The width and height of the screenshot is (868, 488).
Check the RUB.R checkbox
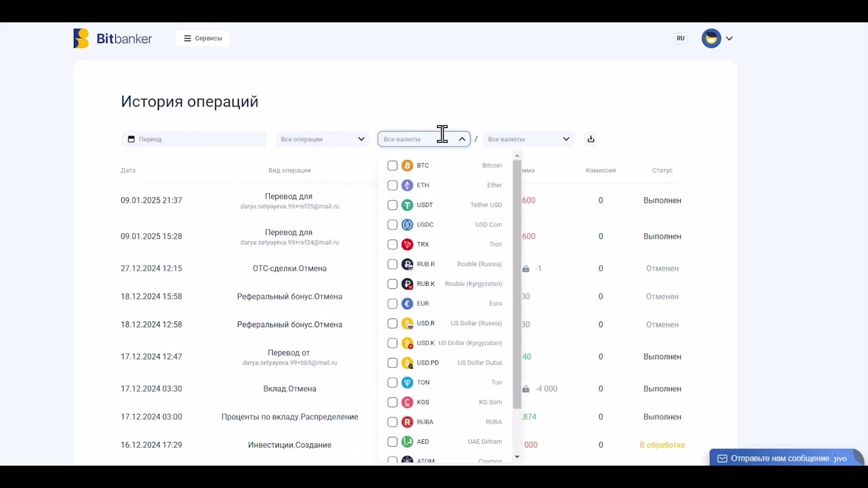(393, 264)
